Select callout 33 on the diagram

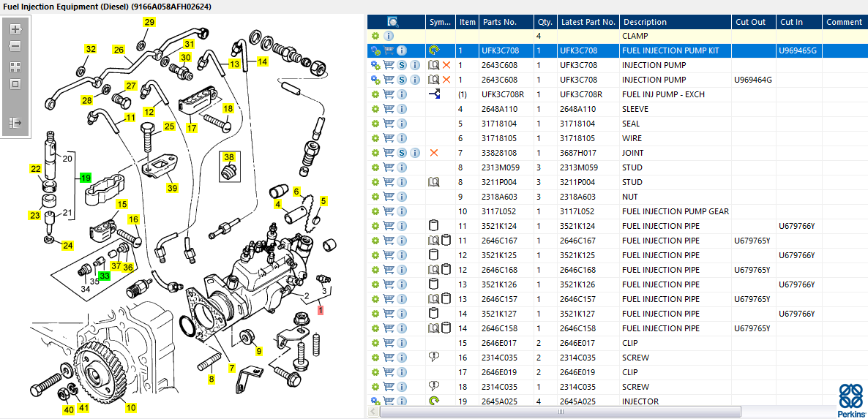pos(105,276)
